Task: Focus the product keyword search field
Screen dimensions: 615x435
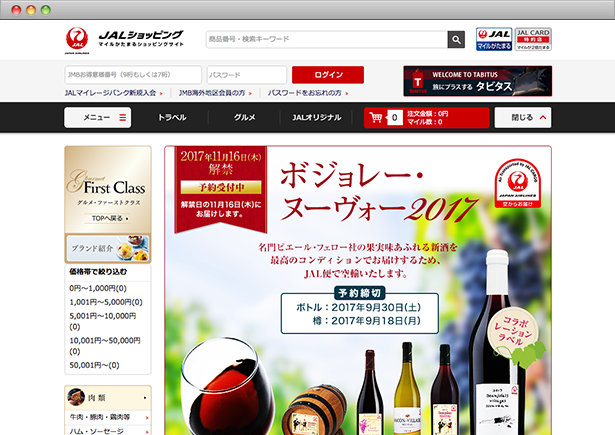Action: 327,40
